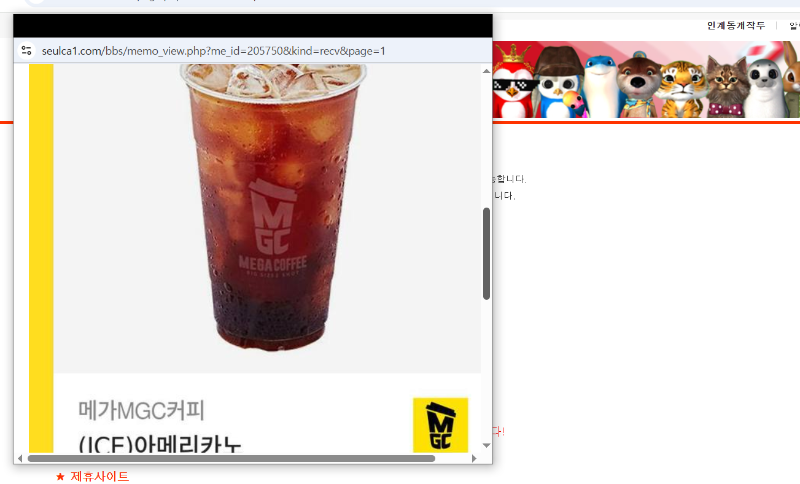Click the cat with bow tie character
Viewport: 800px width, 484px height.
pyautogui.click(x=727, y=87)
